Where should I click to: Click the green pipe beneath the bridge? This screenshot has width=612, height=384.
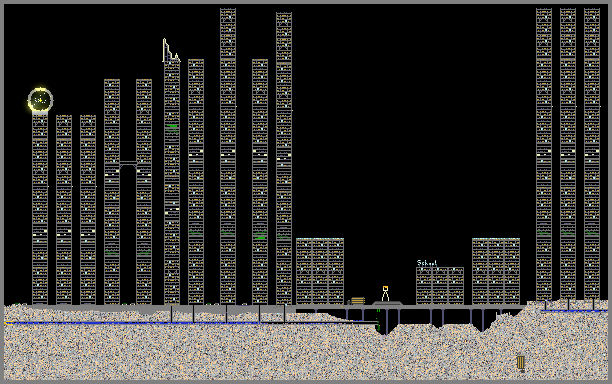tap(378, 320)
